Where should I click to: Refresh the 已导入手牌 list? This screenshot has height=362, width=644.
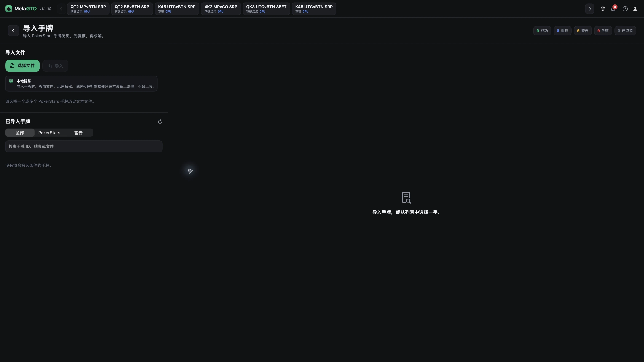[160, 121]
